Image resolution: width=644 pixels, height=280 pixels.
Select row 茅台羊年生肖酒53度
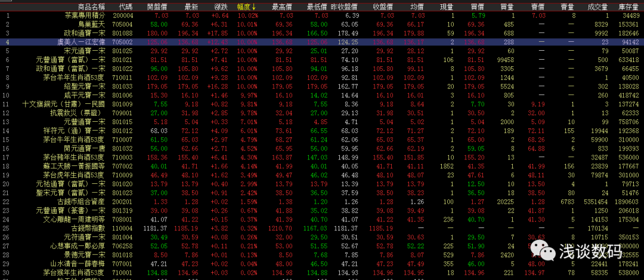tap(322, 76)
